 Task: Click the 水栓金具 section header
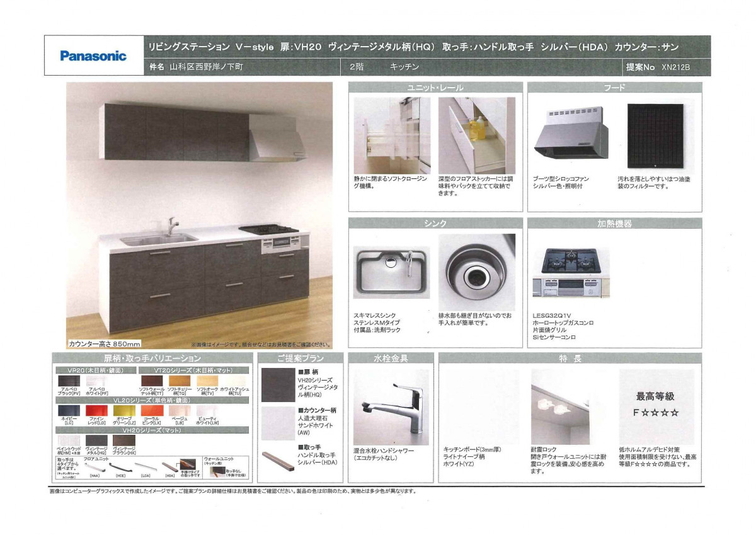391,359
